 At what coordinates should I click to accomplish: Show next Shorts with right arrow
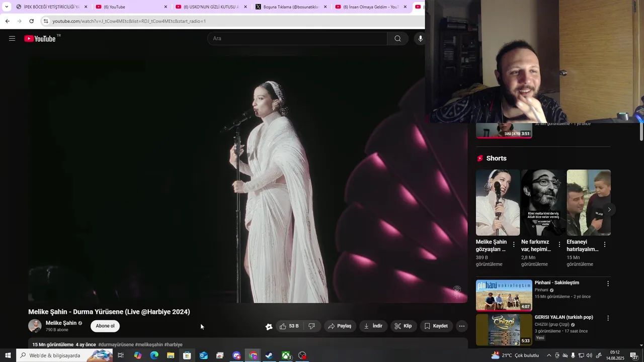tap(609, 210)
